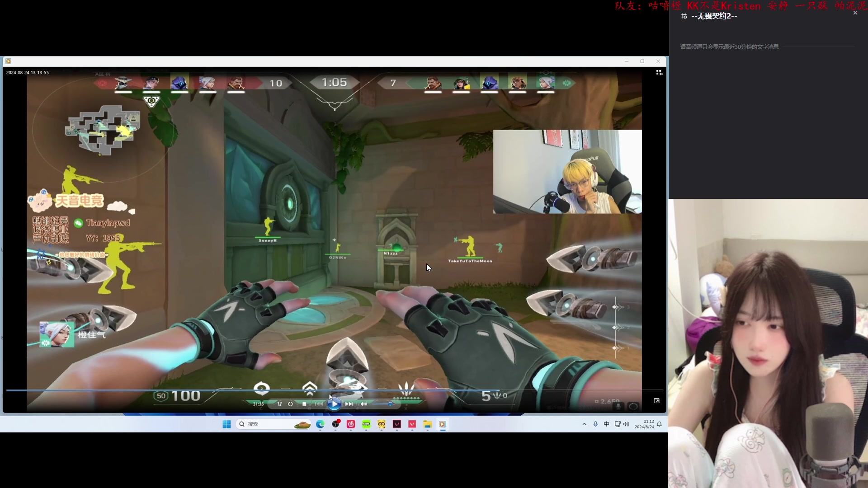The width and height of the screenshot is (868, 488).
Task: Open the clock and date flyout
Action: (x=644, y=424)
